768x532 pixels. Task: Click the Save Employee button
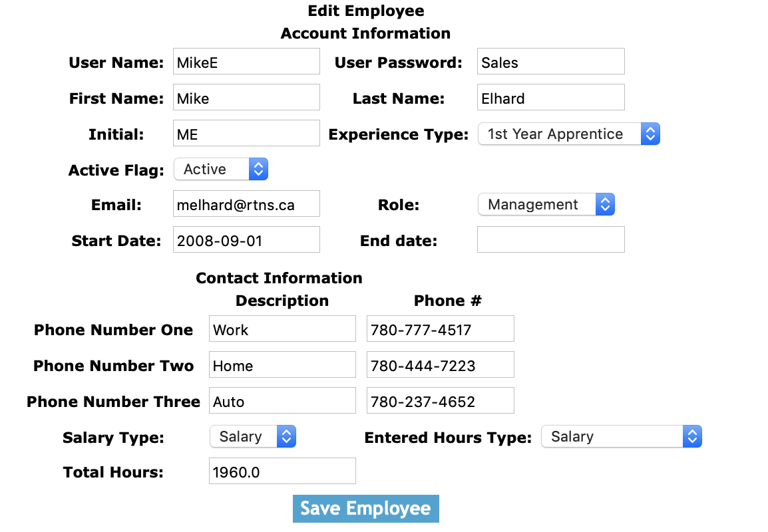[x=365, y=509]
